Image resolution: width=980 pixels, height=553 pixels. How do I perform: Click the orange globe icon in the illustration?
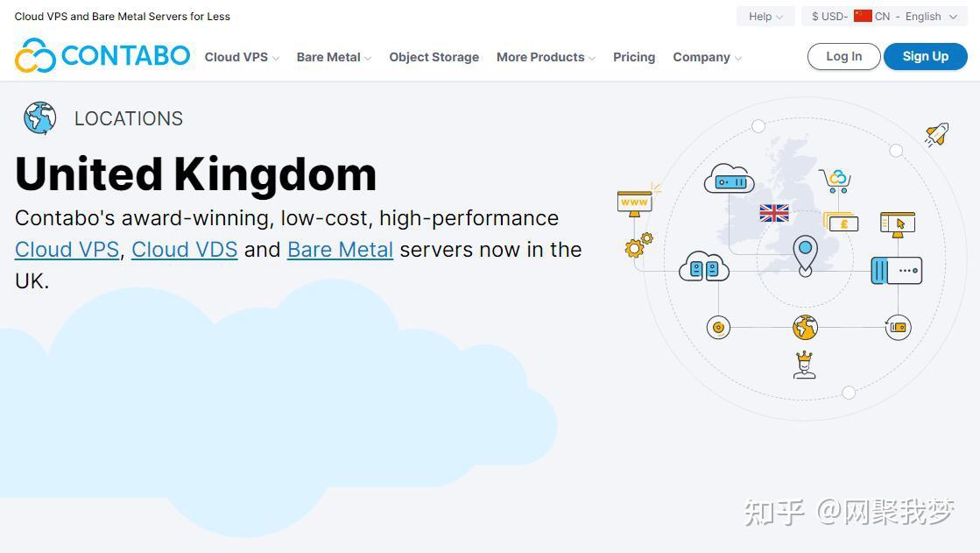point(805,327)
